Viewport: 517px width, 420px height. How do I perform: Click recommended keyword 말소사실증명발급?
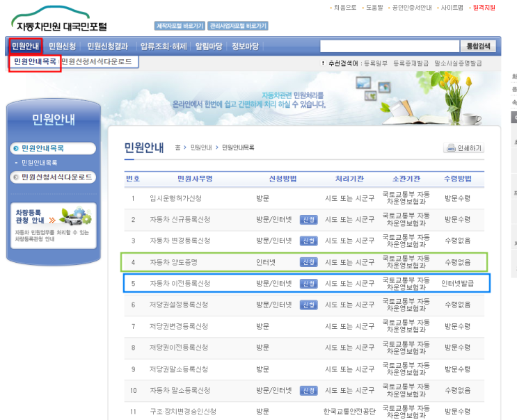pos(458,63)
